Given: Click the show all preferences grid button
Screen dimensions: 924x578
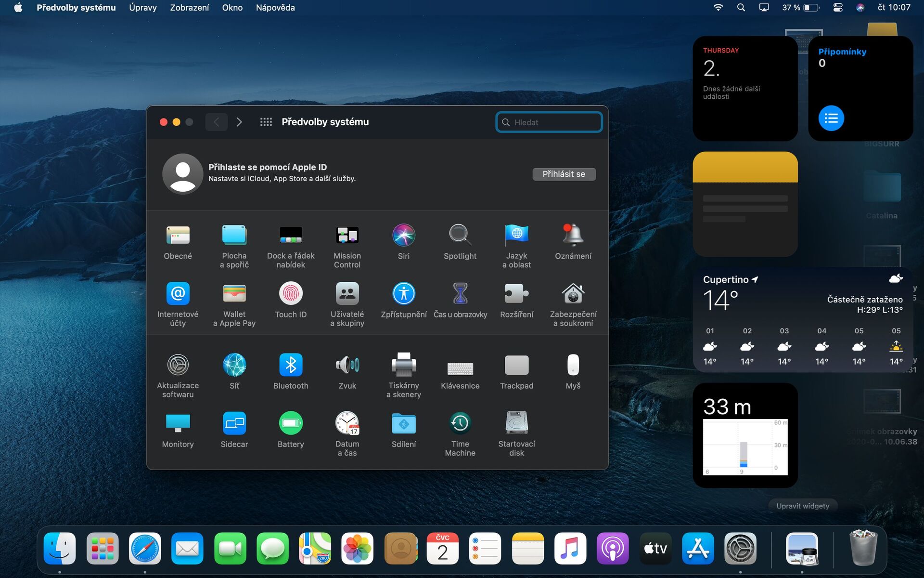Looking at the screenshot, I should (266, 122).
